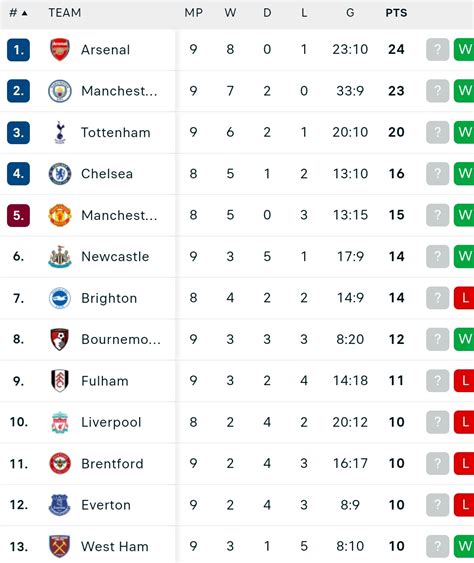Click Brighton's red L form badge
474x563 pixels.
click(464, 298)
